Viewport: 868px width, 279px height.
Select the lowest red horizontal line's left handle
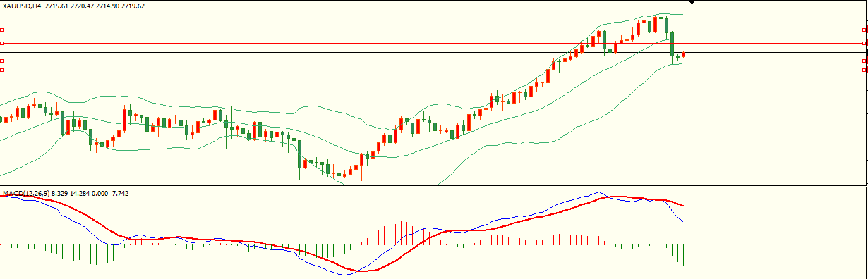click(x=2, y=70)
